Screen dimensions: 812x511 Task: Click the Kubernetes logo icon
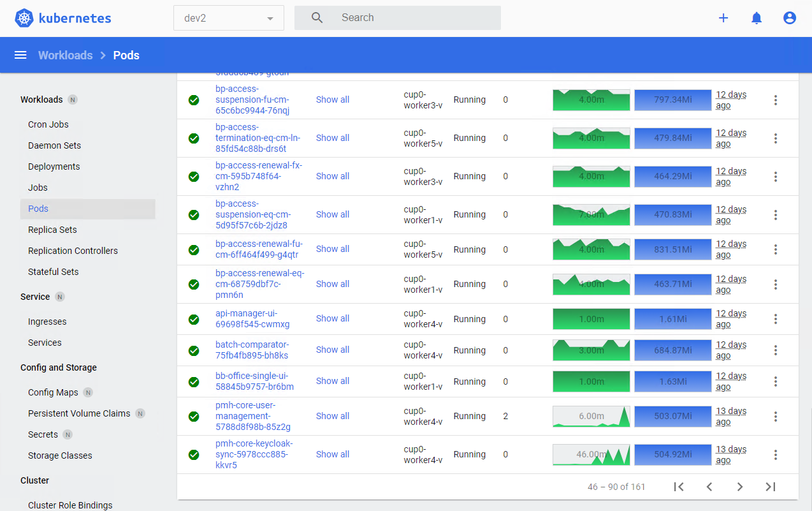pos(24,18)
